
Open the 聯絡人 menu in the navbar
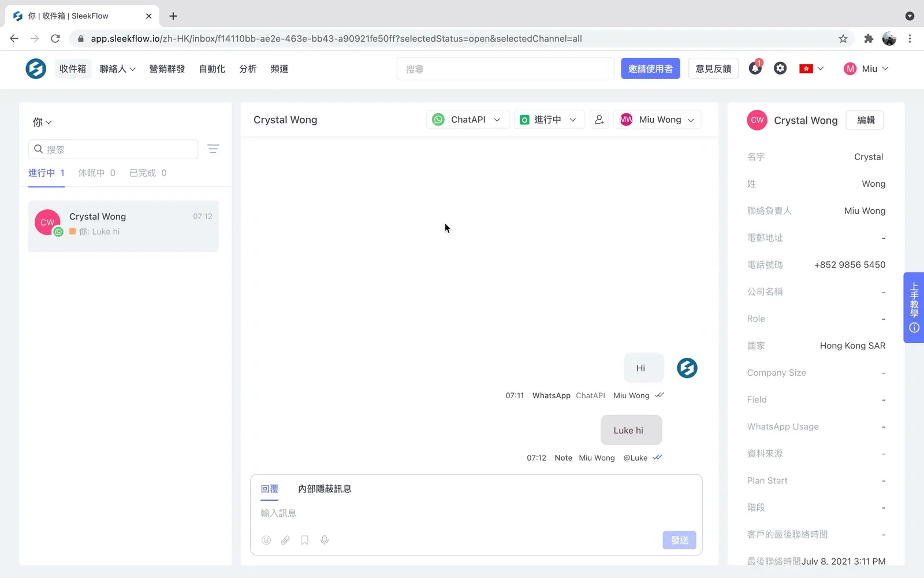117,69
